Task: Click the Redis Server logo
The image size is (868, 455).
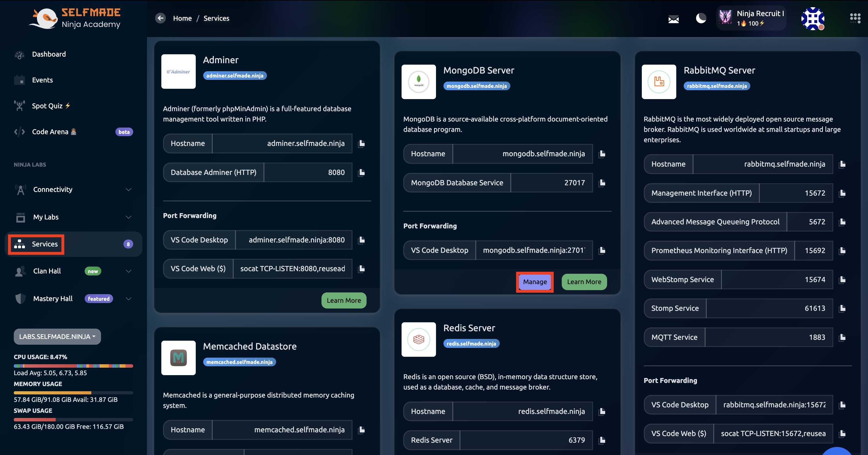Action: click(418, 339)
